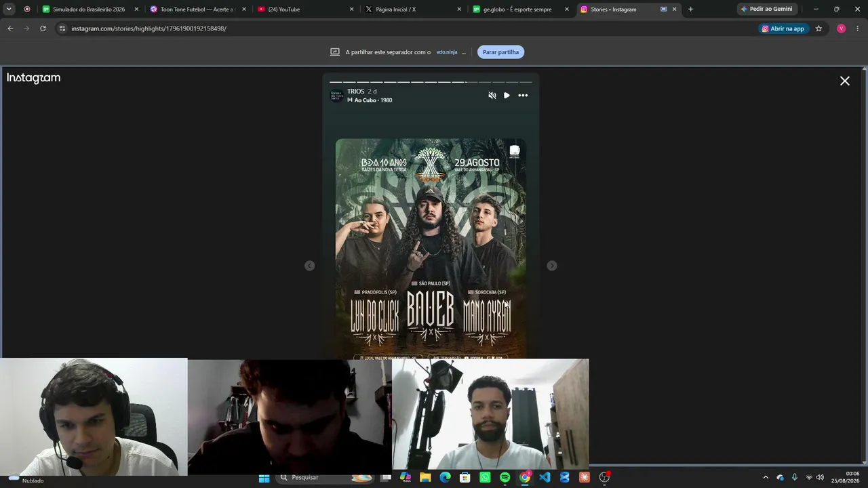Go to the previous story
The height and width of the screenshot is (488, 868).
pyautogui.click(x=309, y=266)
